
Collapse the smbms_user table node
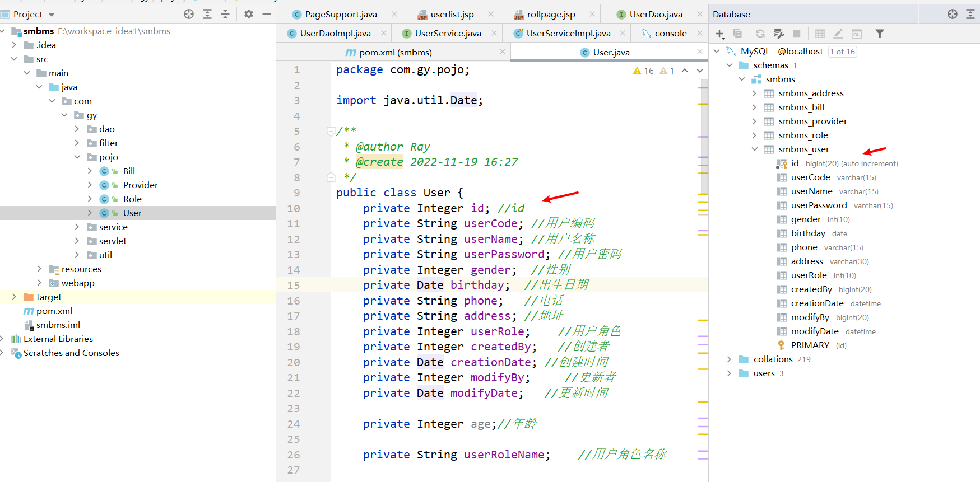(754, 149)
